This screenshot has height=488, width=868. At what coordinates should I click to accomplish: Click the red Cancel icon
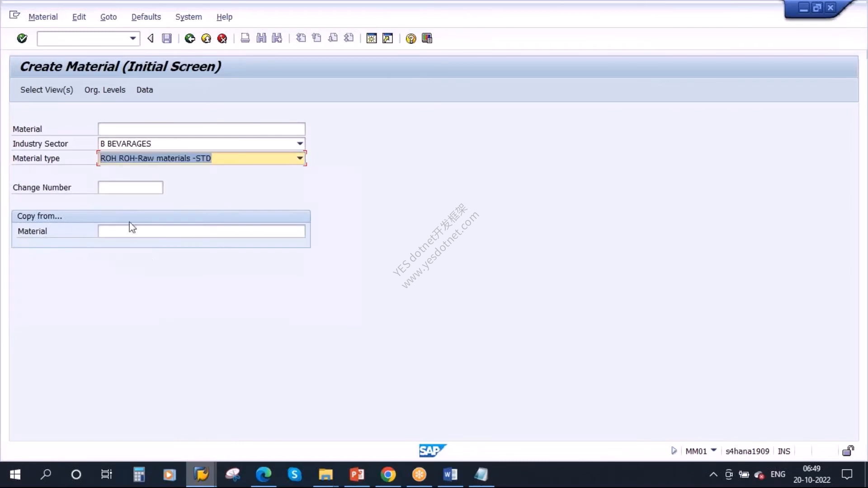222,38
